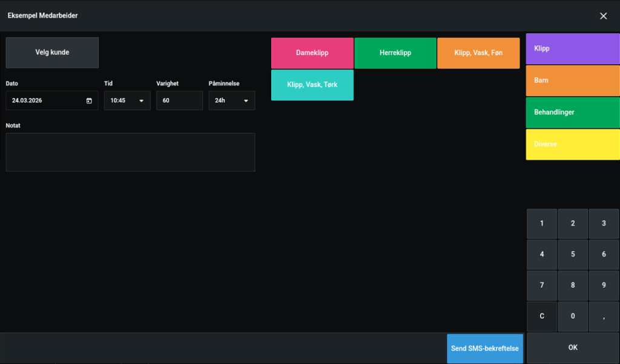
Task: Select the Dameklipp service
Action: pos(312,53)
